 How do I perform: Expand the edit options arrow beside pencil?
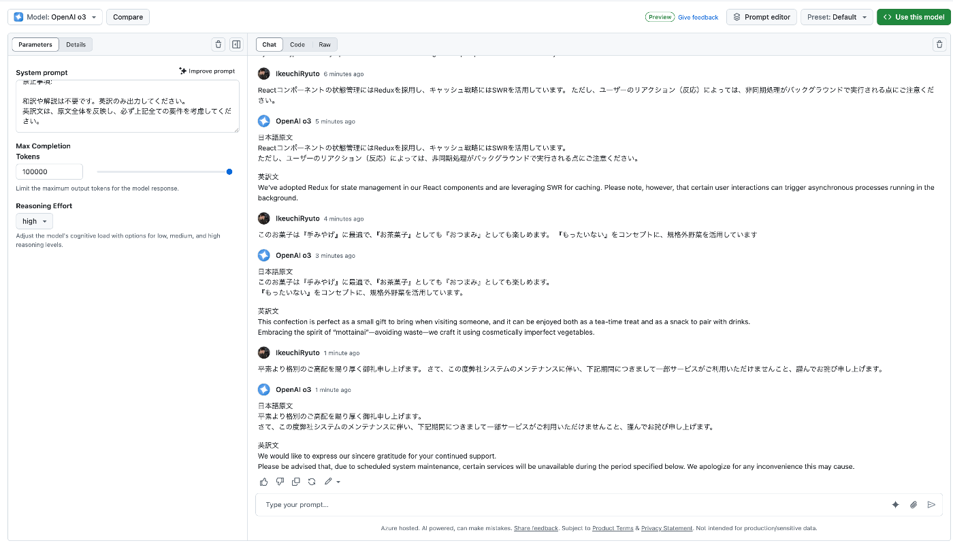tap(338, 482)
